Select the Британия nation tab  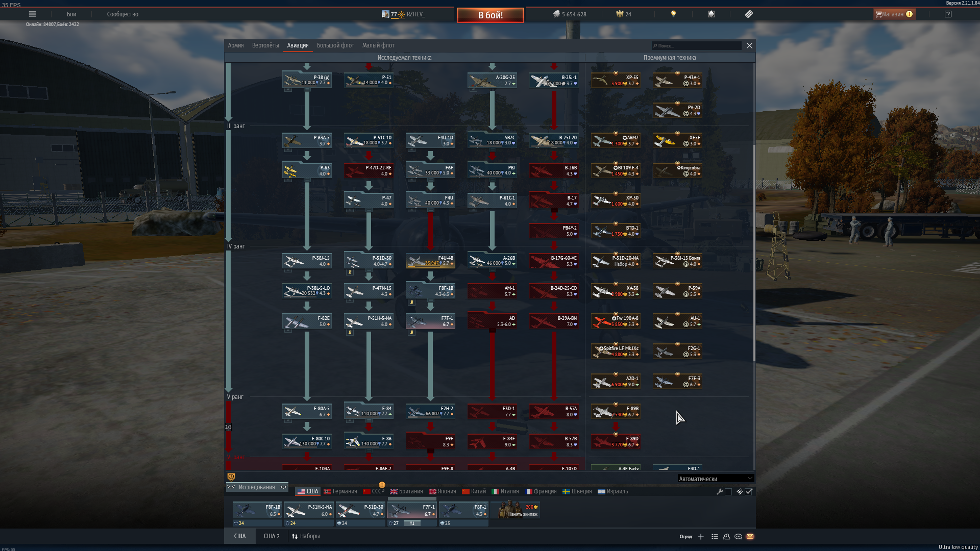click(406, 492)
